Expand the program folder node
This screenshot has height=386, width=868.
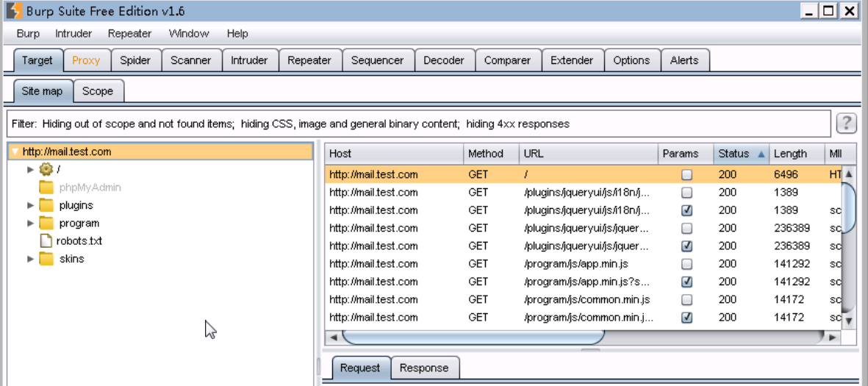coord(30,224)
